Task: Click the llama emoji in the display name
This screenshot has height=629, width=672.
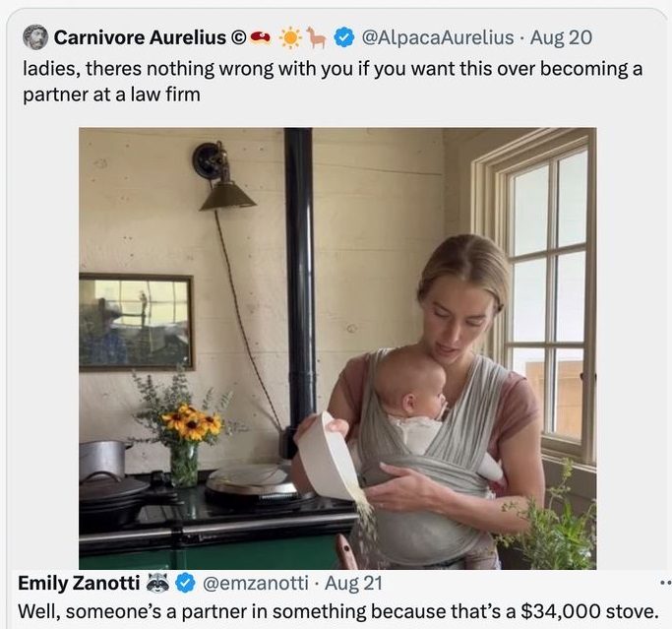Action: [x=316, y=38]
